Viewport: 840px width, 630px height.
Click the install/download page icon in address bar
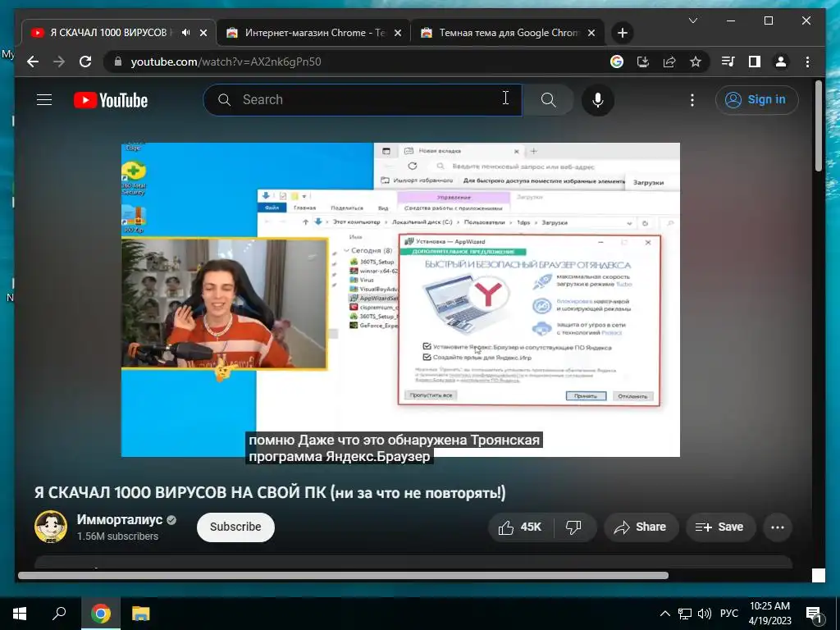coord(643,62)
